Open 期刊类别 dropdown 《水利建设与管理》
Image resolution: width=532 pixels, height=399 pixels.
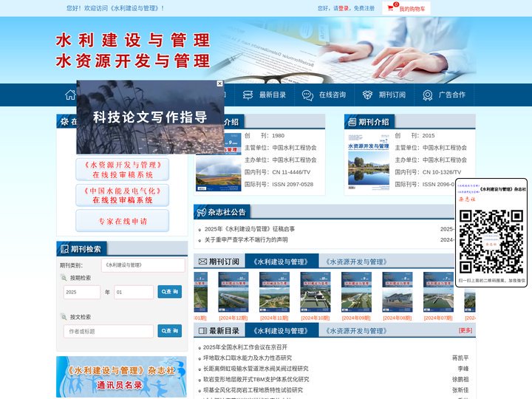click(x=143, y=265)
